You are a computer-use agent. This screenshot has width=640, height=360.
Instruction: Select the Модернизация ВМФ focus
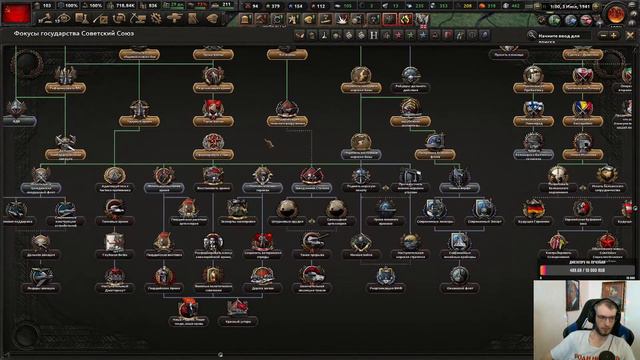coord(386,279)
